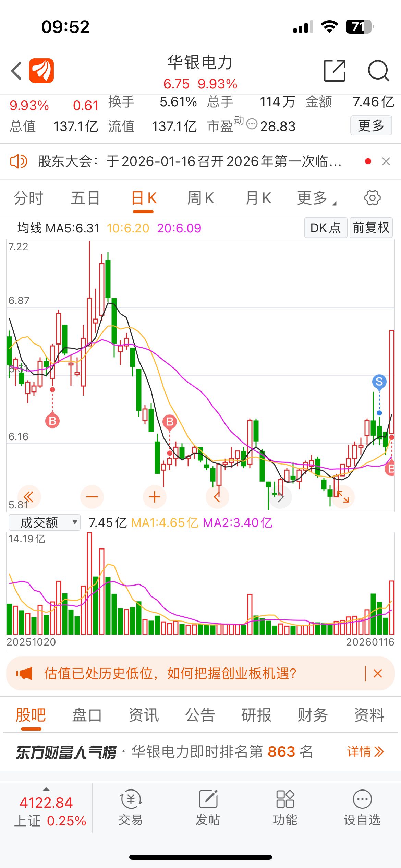Open 功能 functions icon
The height and width of the screenshot is (868, 401).
click(x=285, y=808)
